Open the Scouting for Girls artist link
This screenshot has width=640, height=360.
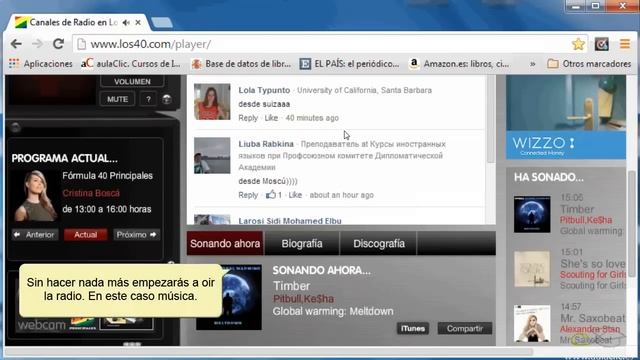(593, 275)
